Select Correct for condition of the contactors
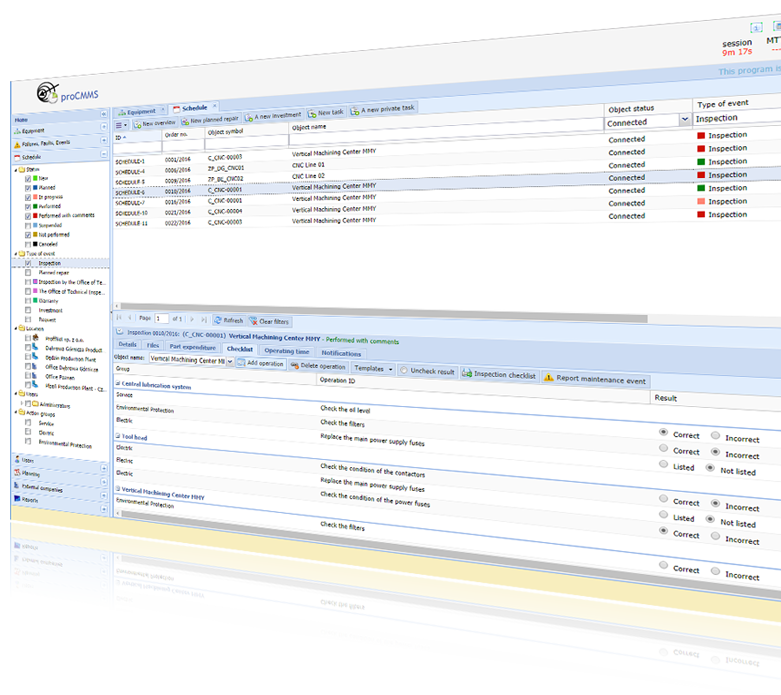The height and width of the screenshot is (695, 781). click(663, 498)
